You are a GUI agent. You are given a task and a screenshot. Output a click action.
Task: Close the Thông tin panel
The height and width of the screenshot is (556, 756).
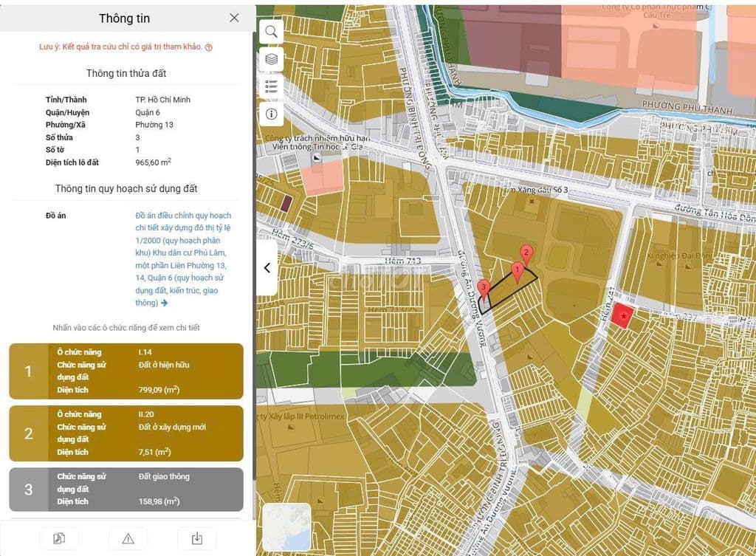tap(234, 18)
